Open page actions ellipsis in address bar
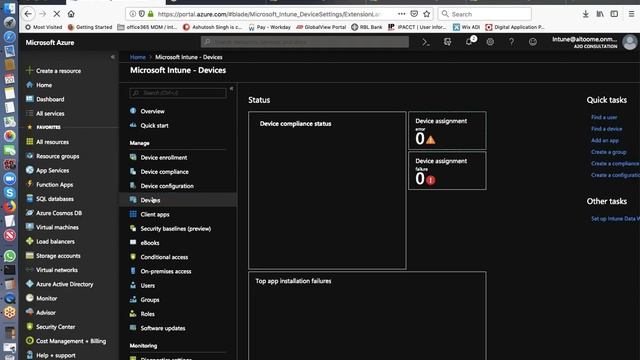Viewport: 640px width, 360px height. [x=402, y=14]
